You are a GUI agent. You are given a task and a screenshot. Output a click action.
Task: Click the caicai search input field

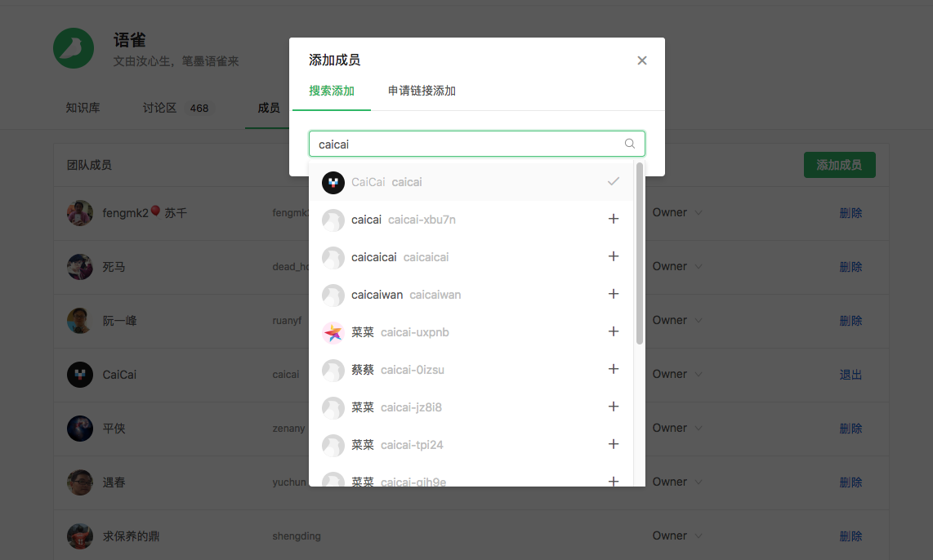pos(466,144)
